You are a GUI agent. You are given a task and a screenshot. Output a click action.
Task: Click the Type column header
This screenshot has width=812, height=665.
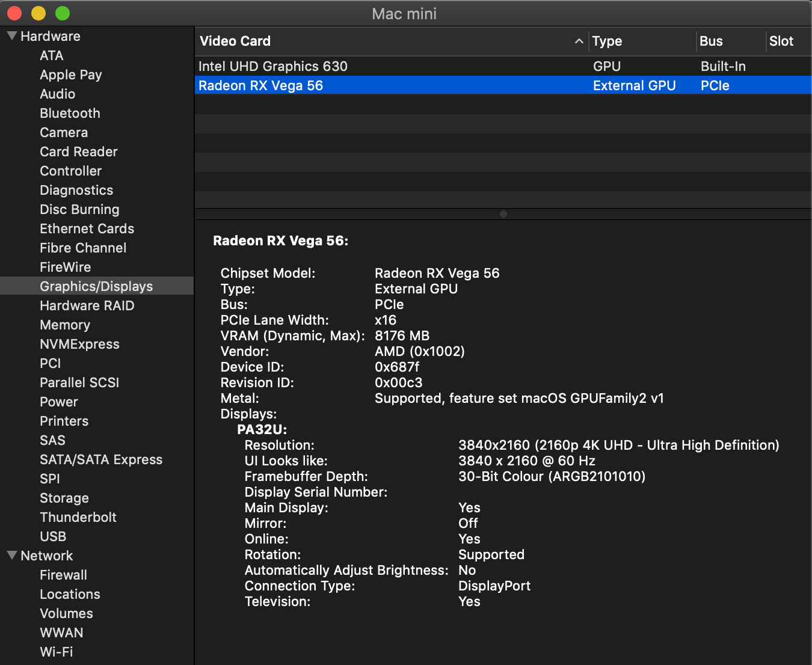coord(607,41)
